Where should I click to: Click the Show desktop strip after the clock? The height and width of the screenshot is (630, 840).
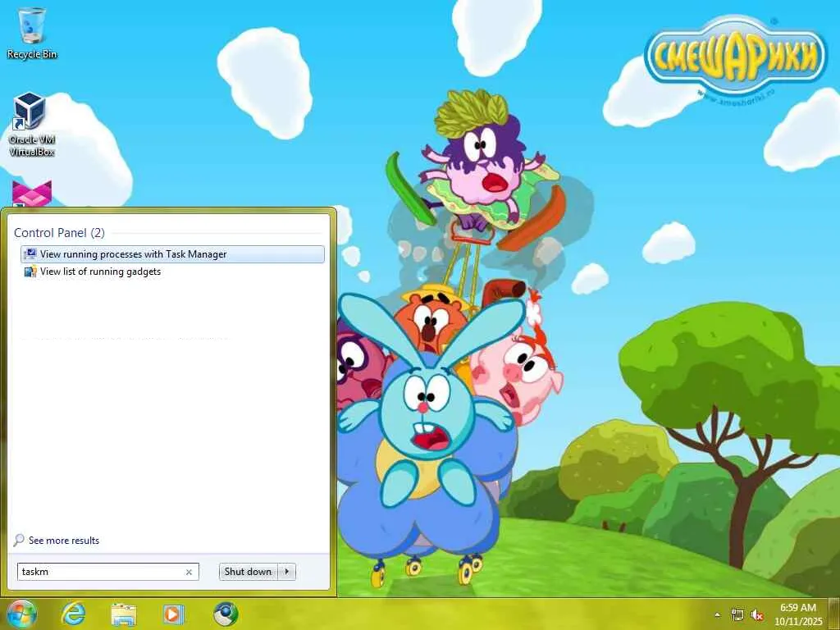point(834,614)
